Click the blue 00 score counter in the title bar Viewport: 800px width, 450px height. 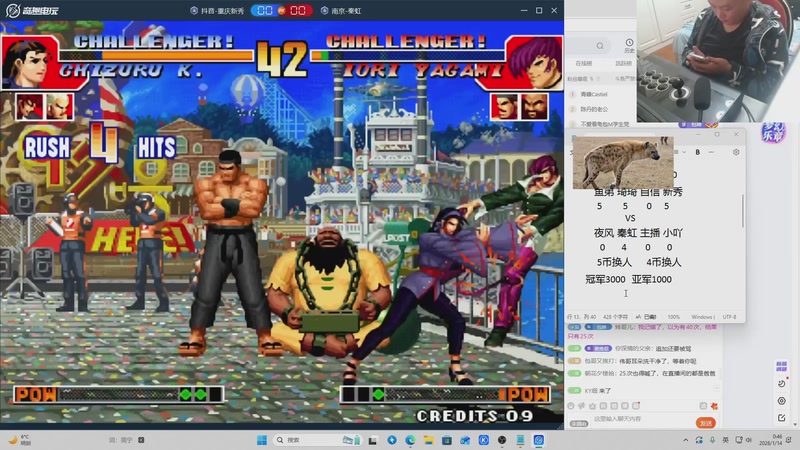click(x=265, y=10)
